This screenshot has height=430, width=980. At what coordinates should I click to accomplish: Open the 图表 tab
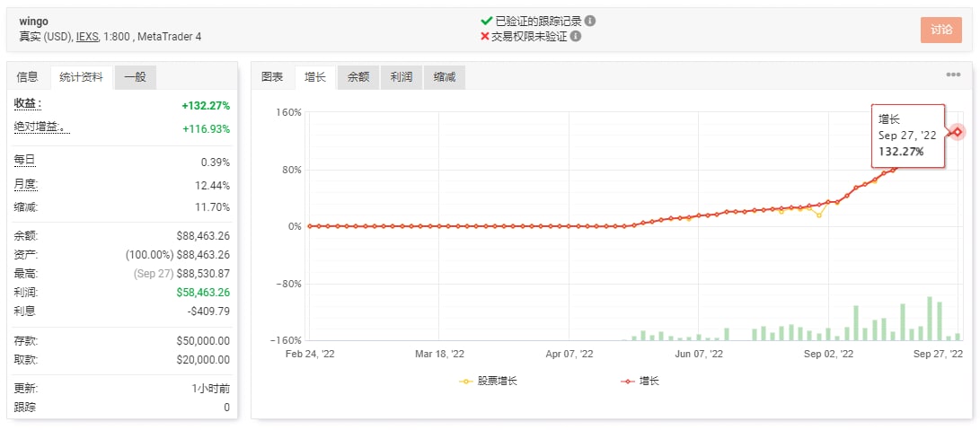(272, 77)
